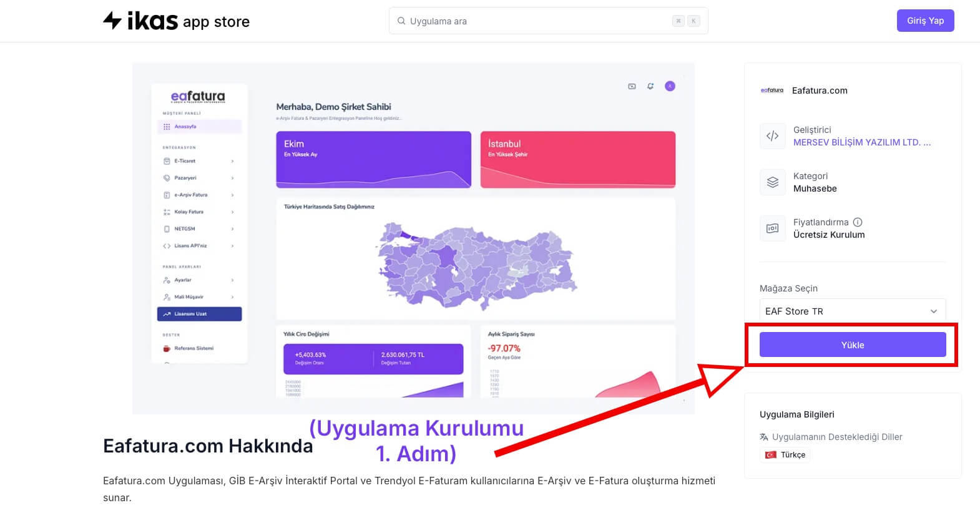Expand the e-Arşiv Fatura sidebar entry
Screen dimensions: 980x518
(199, 195)
